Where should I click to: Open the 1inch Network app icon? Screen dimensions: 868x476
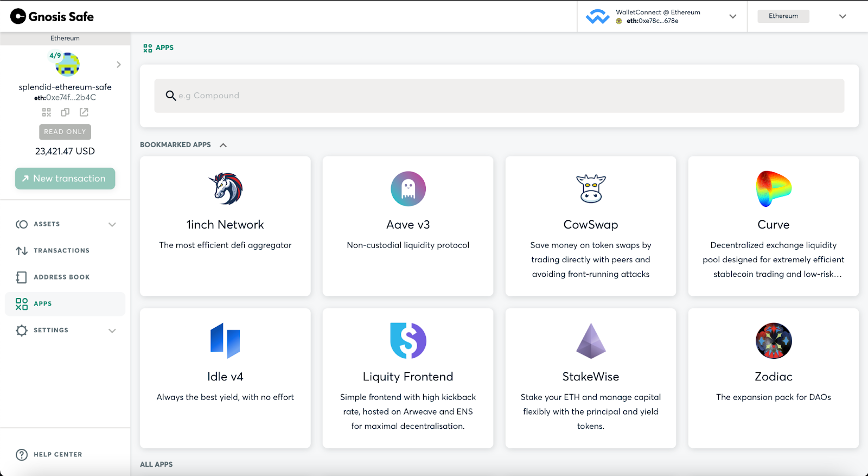point(225,189)
